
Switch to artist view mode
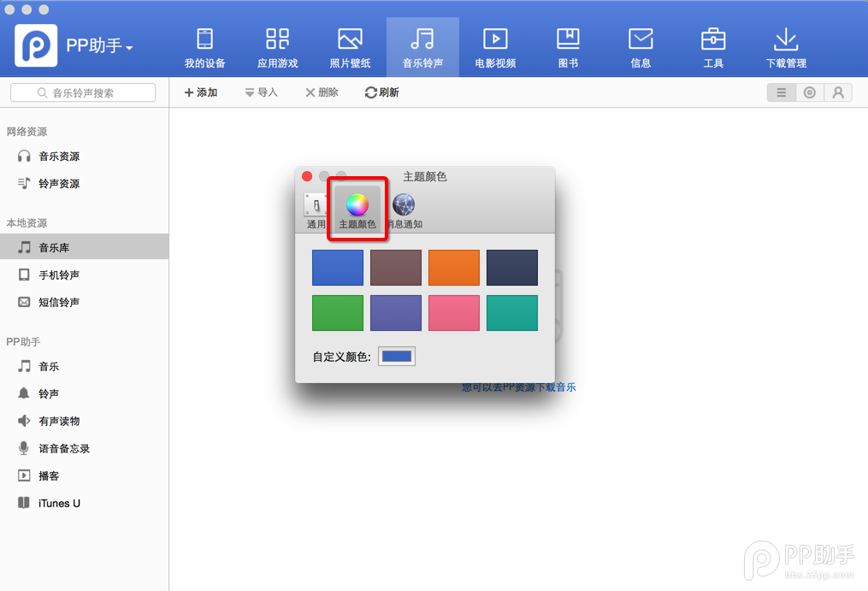tap(838, 92)
